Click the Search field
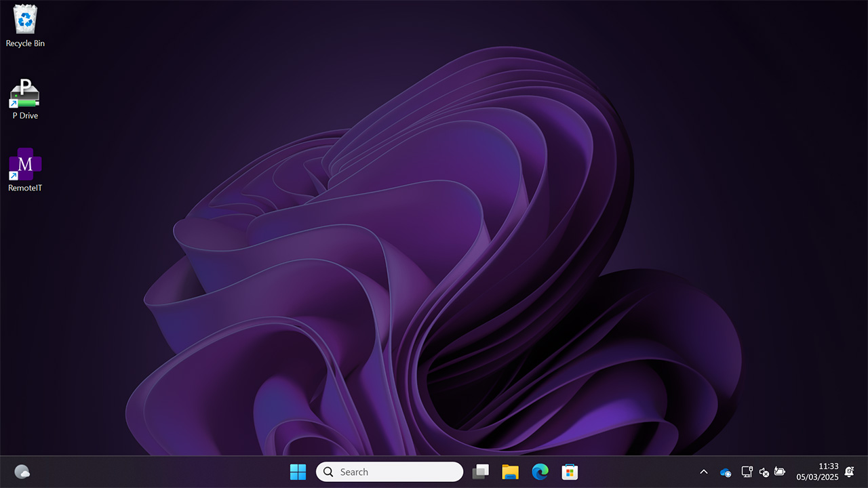The image size is (868, 488). click(x=390, y=471)
